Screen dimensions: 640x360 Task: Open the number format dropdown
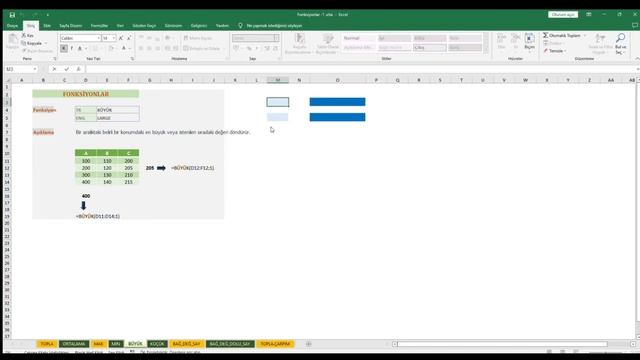pyautogui.click(x=276, y=38)
